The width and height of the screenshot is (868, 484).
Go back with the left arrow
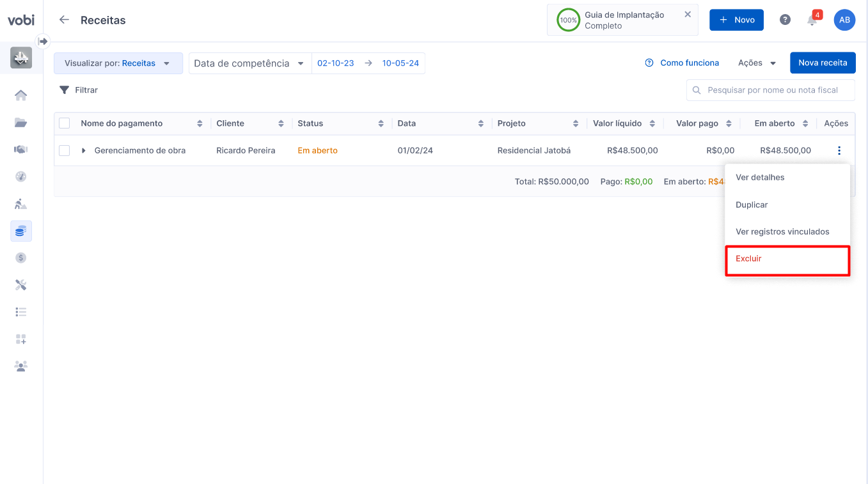point(64,20)
